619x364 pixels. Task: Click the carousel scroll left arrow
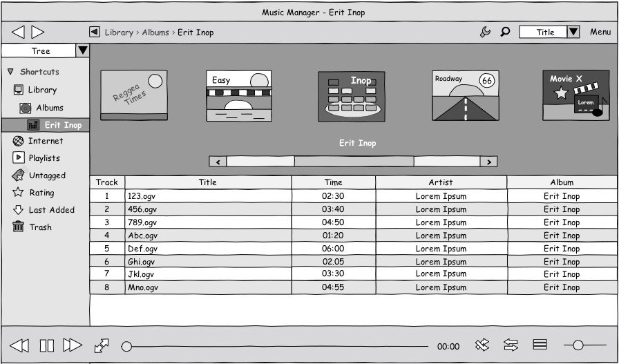pos(218,161)
